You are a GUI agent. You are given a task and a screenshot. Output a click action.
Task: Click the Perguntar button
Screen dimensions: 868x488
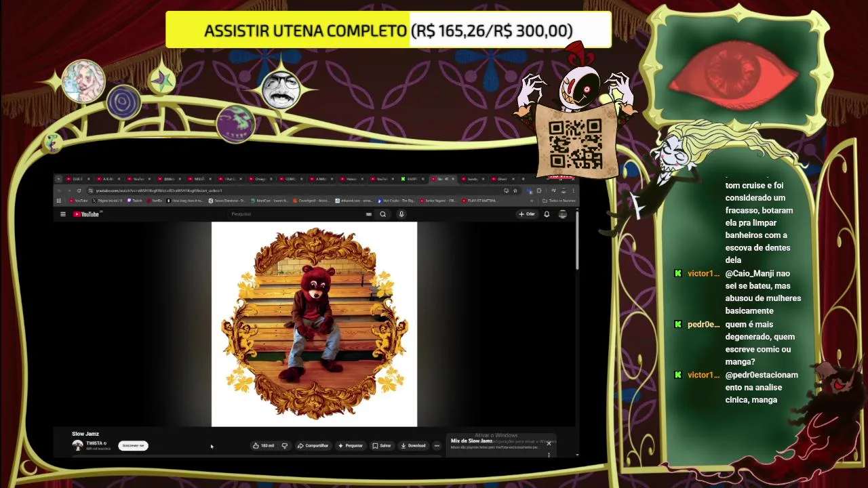tap(351, 445)
